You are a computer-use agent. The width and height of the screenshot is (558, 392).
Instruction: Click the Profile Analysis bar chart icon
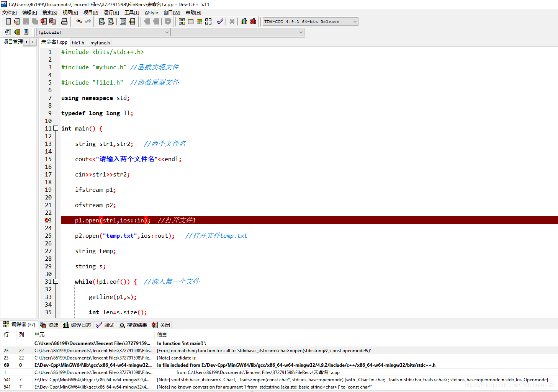click(x=244, y=21)
